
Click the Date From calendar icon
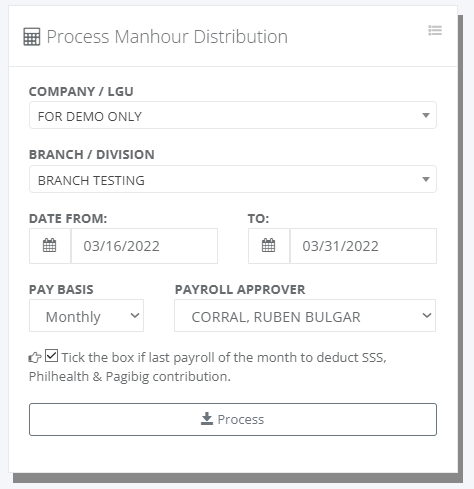point(50,246)
